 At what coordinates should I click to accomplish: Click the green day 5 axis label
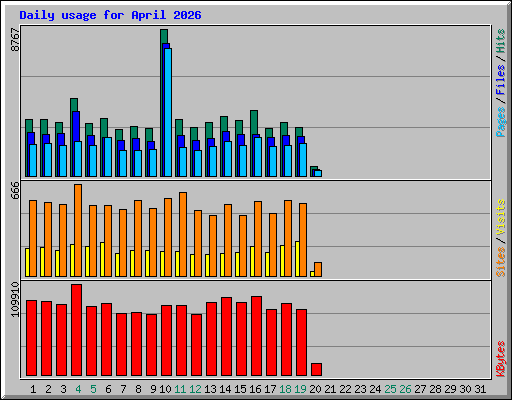pyautogui.click(x=93, y=389)
